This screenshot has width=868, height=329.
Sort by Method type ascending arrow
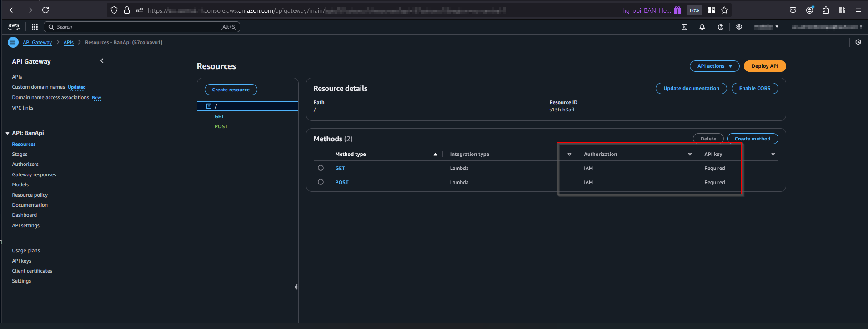(x=435, y=154)
